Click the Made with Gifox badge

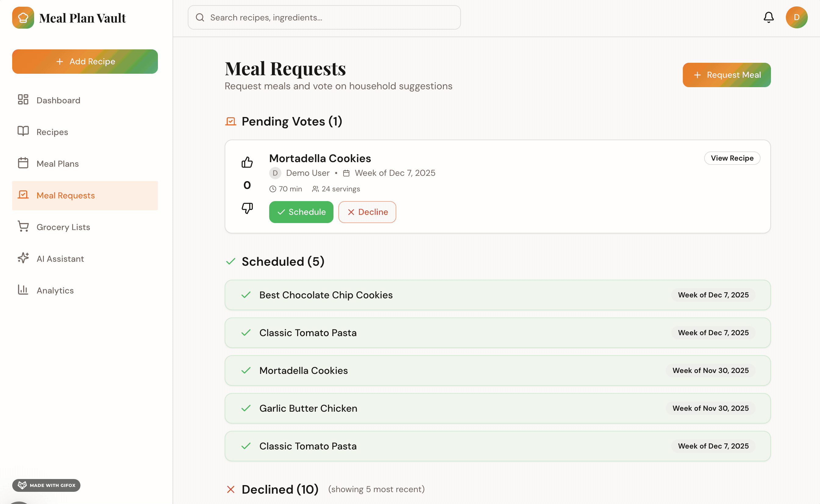46,485
